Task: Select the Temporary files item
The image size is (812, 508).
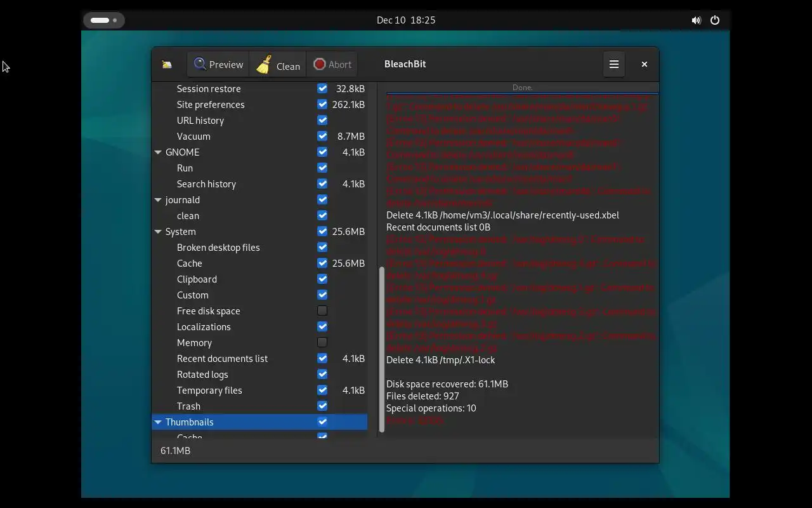Action: pyautogui.click(x=209, y=390)
